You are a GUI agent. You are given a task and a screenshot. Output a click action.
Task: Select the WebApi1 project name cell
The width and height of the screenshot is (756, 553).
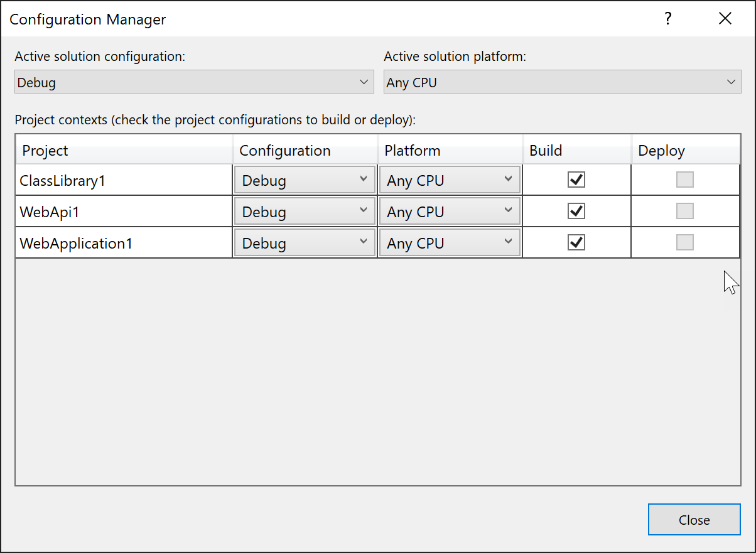(50, 211)
